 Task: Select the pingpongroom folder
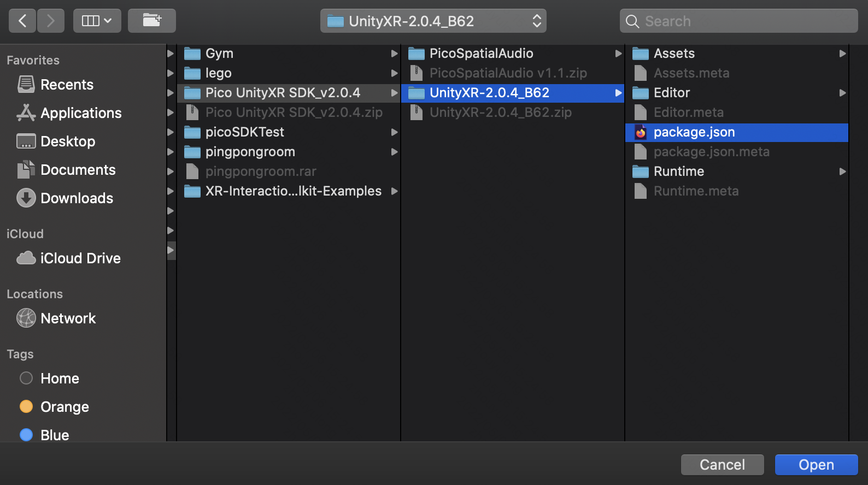tap(289, 152)
